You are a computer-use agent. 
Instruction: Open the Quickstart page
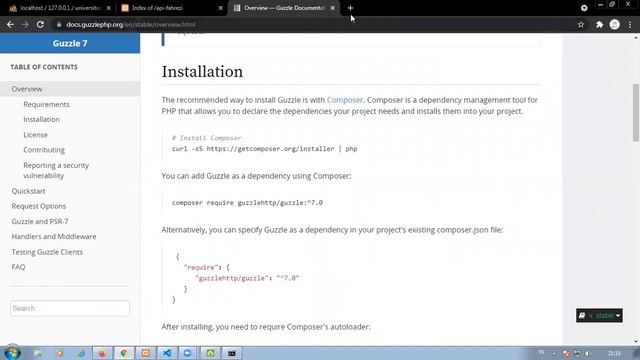[x=28, y=191]
